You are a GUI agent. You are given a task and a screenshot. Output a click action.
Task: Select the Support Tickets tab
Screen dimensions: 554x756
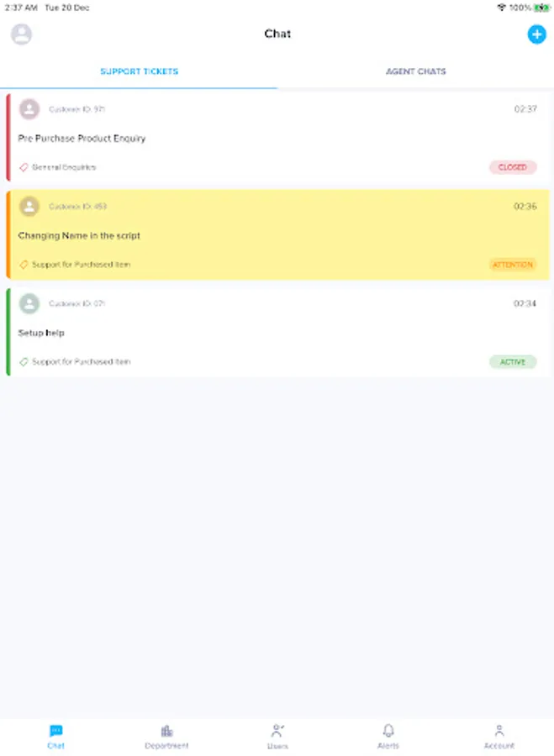[139, 71]
